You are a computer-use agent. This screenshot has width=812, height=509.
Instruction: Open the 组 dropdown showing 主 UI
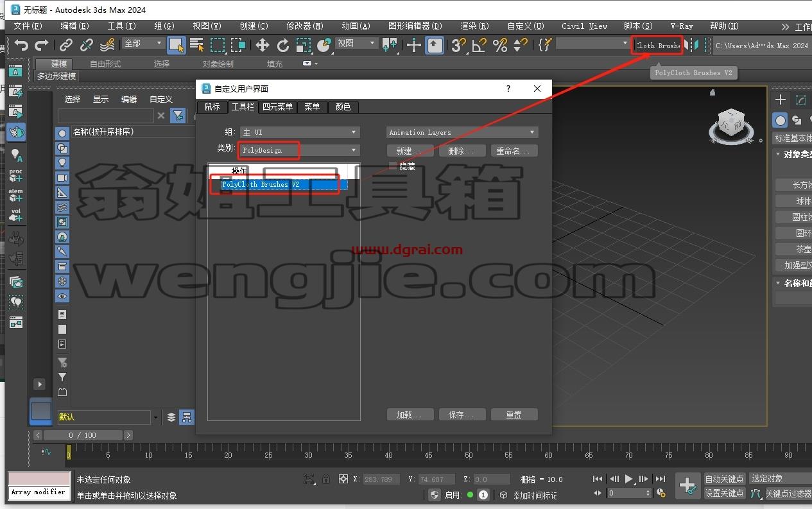(x=298, y=132)
